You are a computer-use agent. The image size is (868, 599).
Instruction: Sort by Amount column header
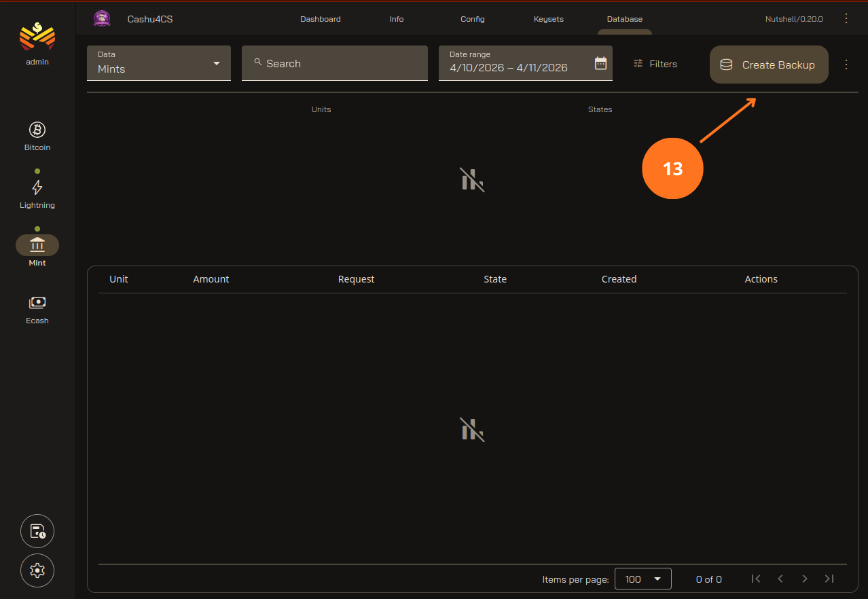click(211, 279)
